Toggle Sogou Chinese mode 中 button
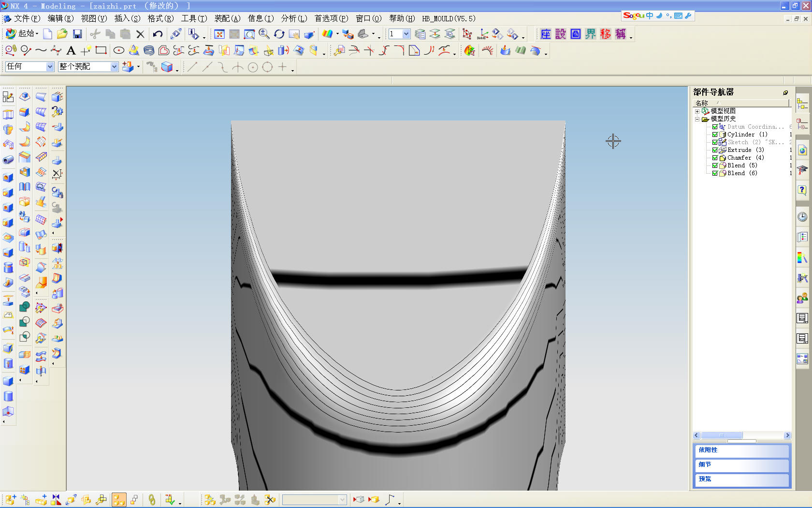The image size is (812, 508). click(x=650, y=15)
